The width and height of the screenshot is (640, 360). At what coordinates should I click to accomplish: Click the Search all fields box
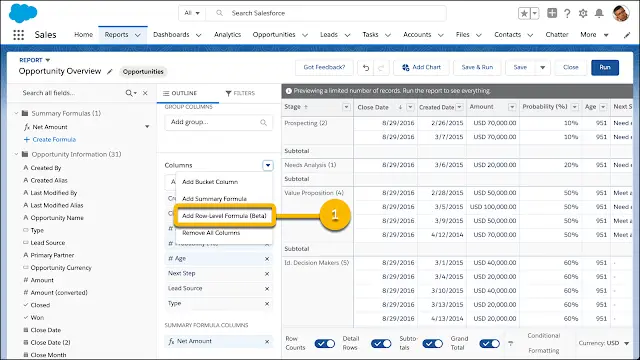pyautogui.click(x=71, y=93)
